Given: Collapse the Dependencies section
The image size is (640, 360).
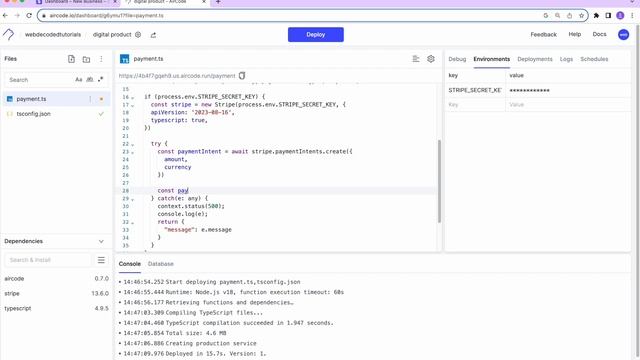Looking at the screenshot, I should point(101,241).
